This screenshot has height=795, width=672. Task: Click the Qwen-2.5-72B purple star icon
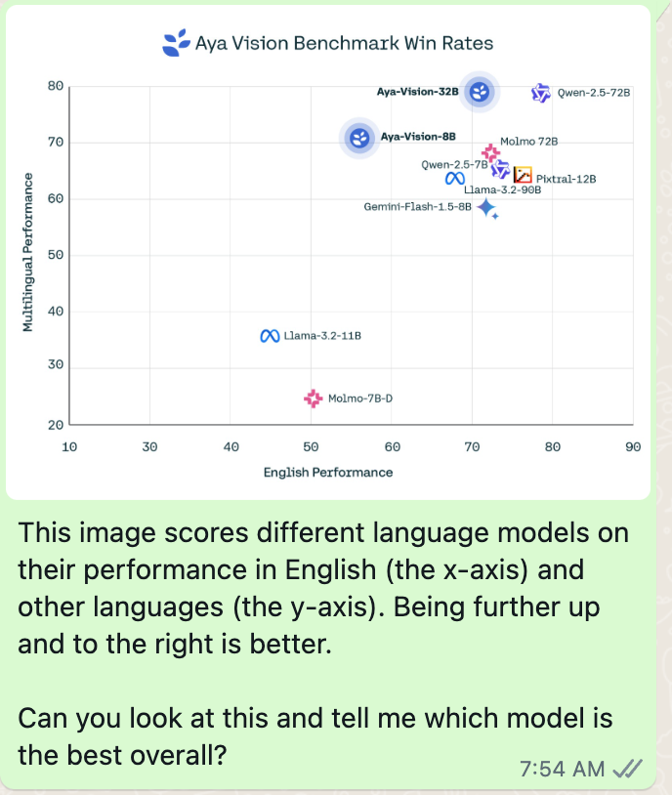click(543, 91)
